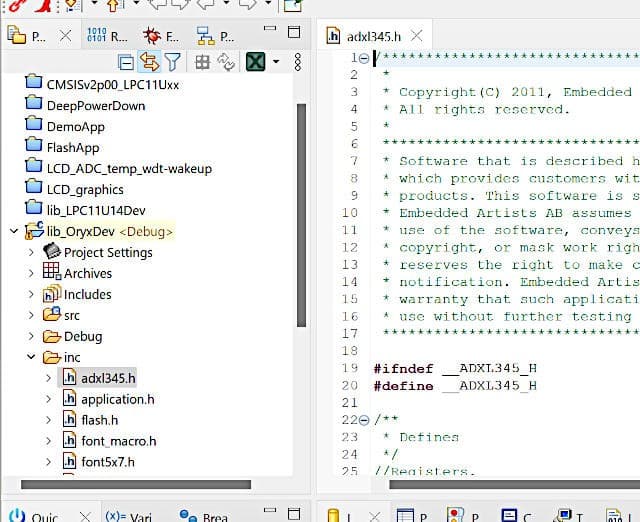Expand the Project Settings tree node
The width and height of the screenshot is (640, 522).
(x=31, y=252)
